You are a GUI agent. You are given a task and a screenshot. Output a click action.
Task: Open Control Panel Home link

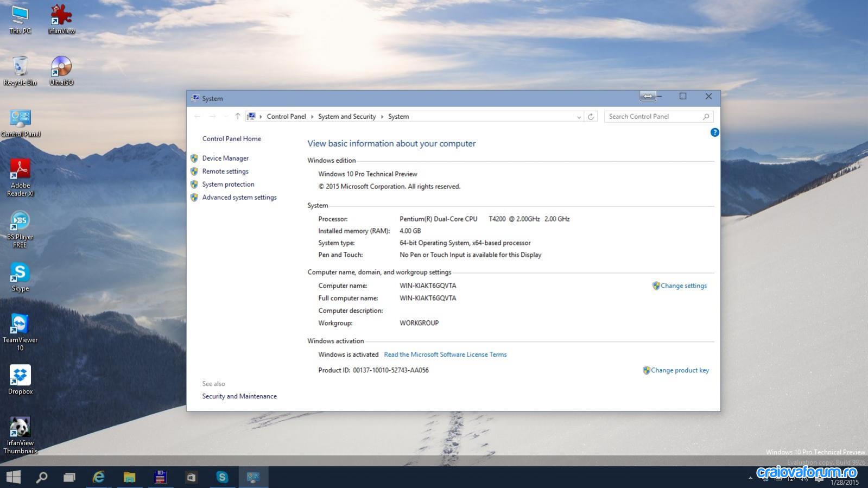click(x=232, y=138)
